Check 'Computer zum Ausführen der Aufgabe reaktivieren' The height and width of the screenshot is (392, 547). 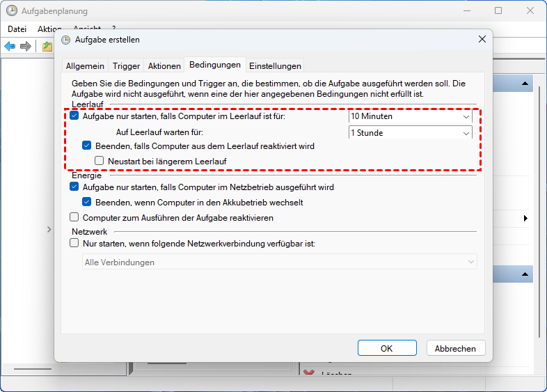74,218
